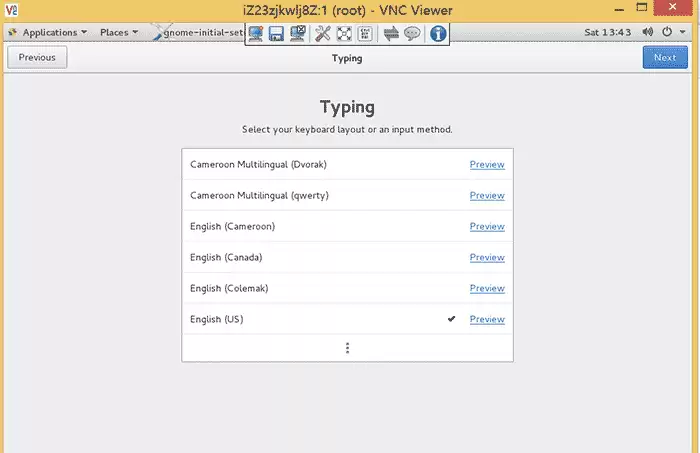Image resolution: width=700 pixels, height=453 pixels.
Task: Click the close connection icon
Action: (x=298, y=33)
